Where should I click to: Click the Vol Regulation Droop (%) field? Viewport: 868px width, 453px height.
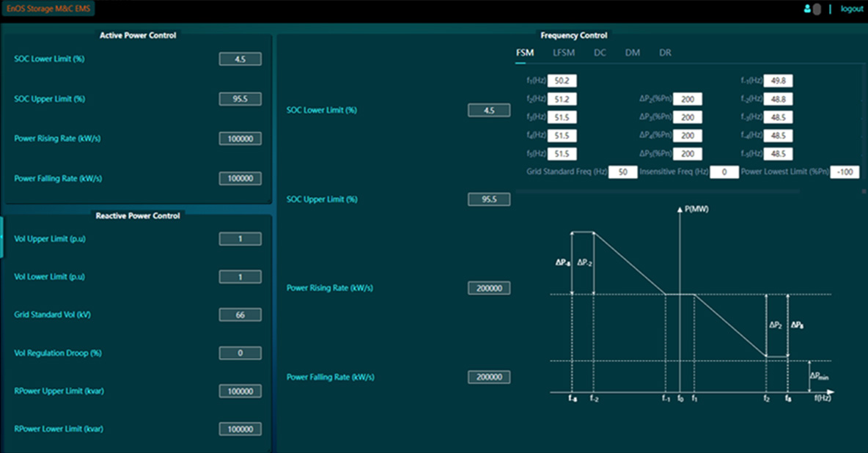(x=240, y=353)
